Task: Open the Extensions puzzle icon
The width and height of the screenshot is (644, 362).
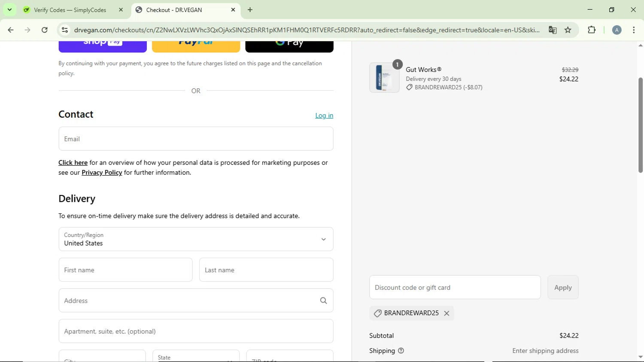Action: coord(592,30)
